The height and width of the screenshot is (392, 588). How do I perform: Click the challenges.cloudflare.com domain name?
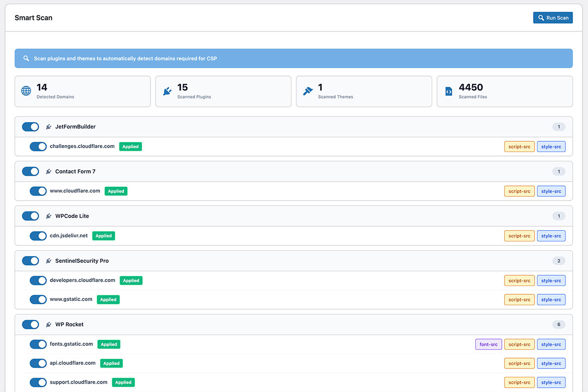[x=82, y=146]
